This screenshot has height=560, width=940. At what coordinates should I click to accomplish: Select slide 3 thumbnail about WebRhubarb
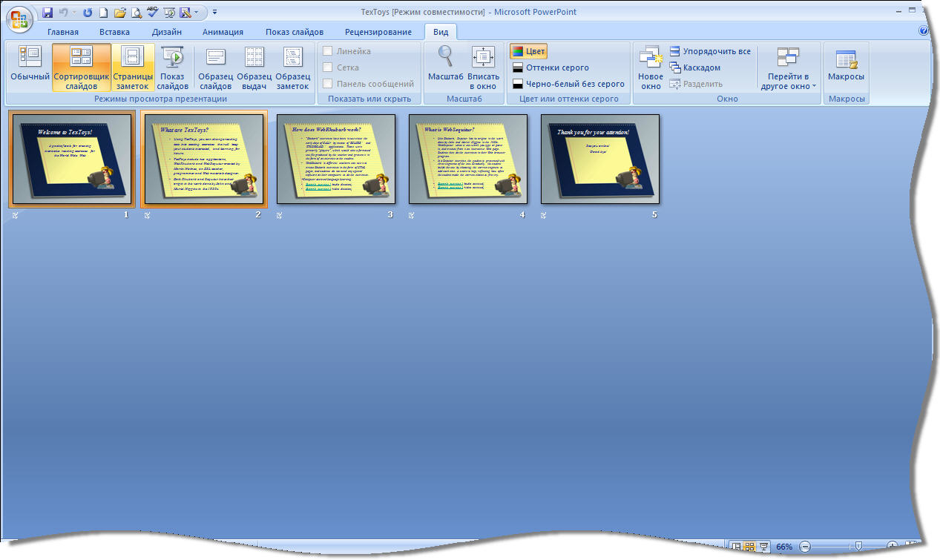pos(336,159)
